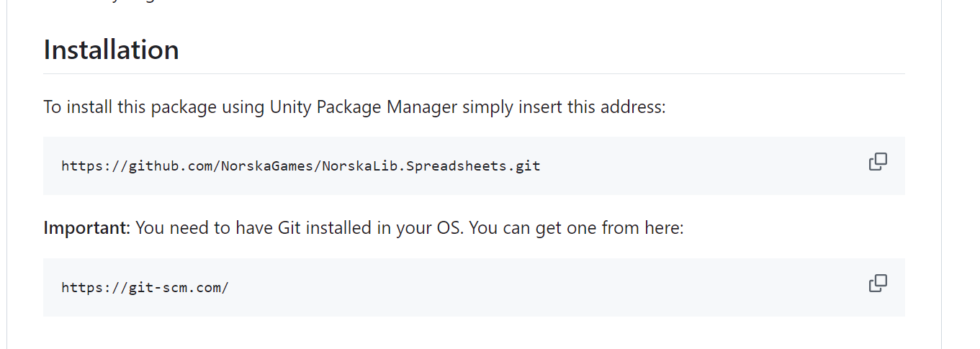Click the https://git-scm.com/ address text
This screenshot has height=349, width=980.
(145, 288)
